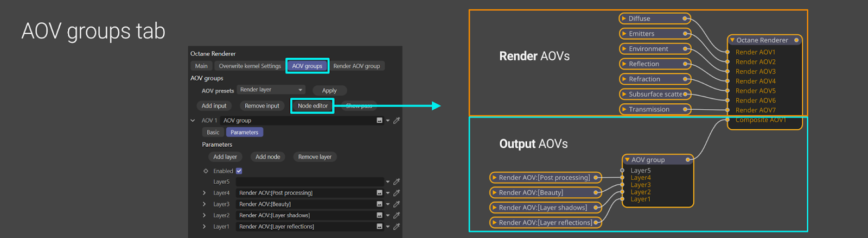The height and width of the screenshot is (238, 868).
Task: Click the image icon on AOV 1 row
Action: click(x=380, y=121)
